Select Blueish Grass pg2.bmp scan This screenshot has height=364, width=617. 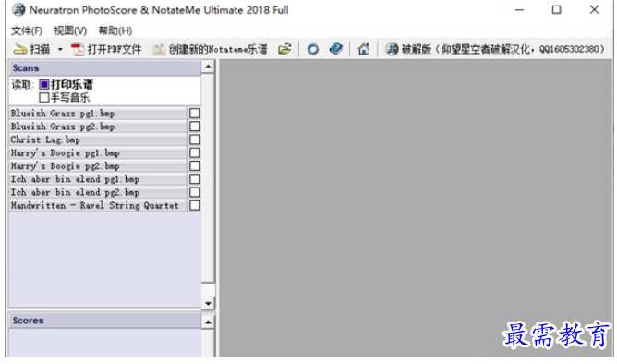point(98,127)
